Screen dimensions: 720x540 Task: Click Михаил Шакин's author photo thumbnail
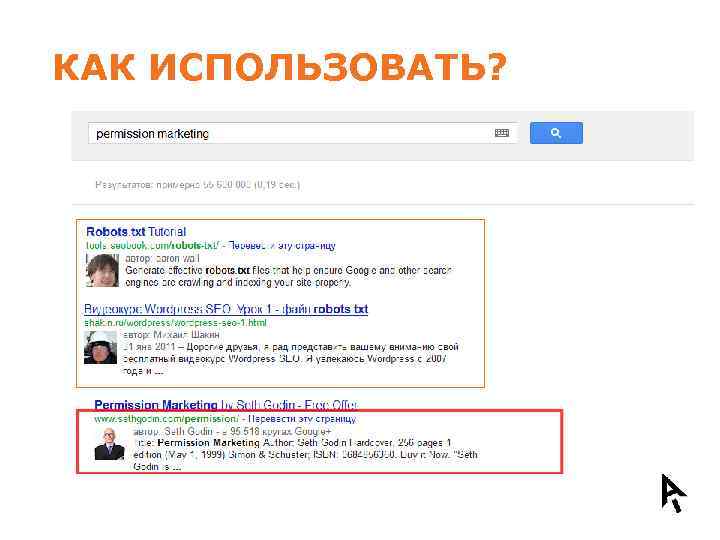pos(101,348)
